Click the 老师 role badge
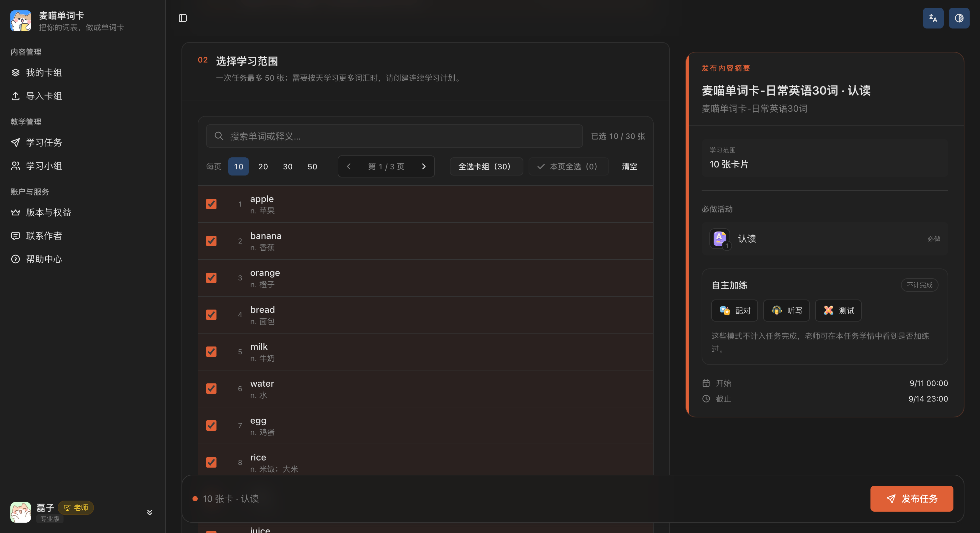The height and width of the screenshot is (533, 980). click(76, 507)
